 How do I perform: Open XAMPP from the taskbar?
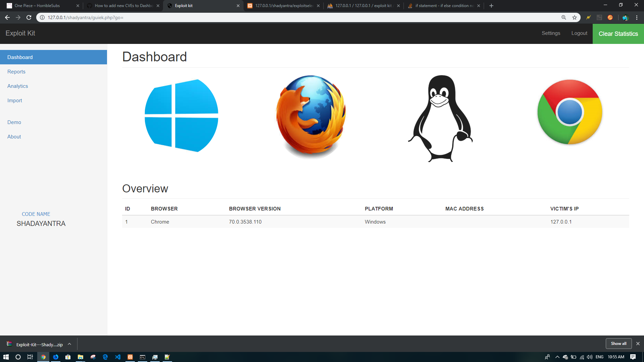(130, 357)
